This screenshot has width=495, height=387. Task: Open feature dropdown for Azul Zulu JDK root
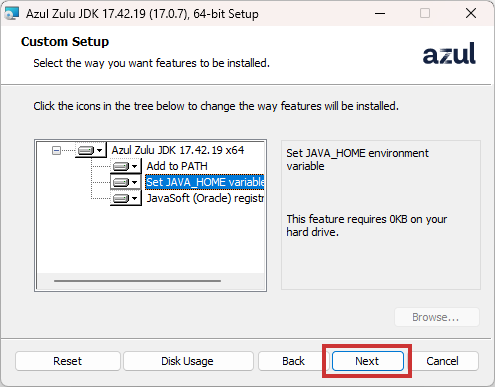coord(90,150)
